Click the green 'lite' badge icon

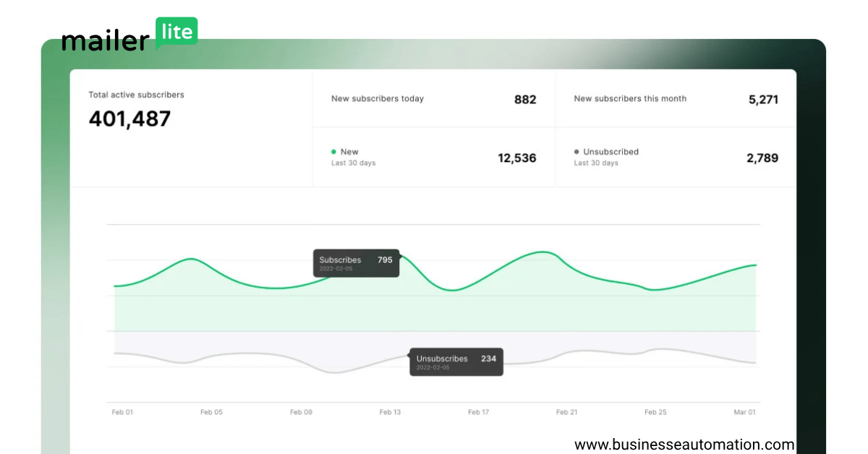coord(176,32)
